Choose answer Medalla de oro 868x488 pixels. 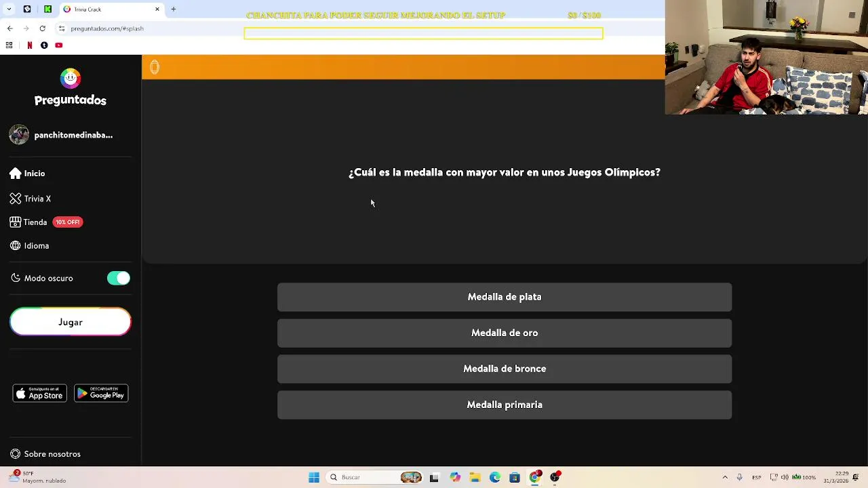pos(505,333)
